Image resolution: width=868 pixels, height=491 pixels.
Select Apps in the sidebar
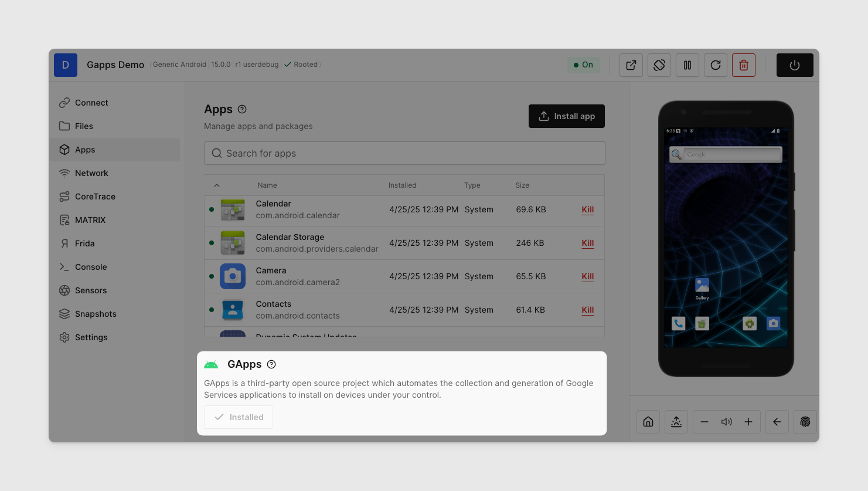point(114,150)
